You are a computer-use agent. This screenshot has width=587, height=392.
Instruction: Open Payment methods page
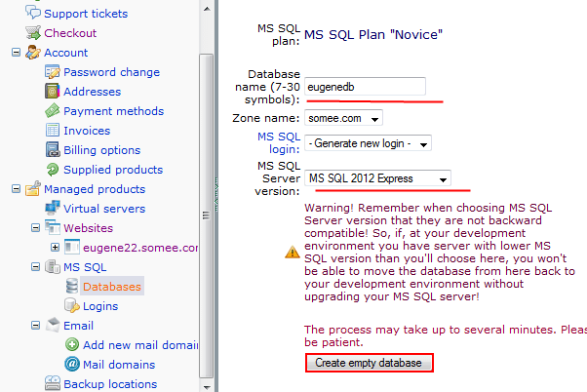click(x=113, y=111)
